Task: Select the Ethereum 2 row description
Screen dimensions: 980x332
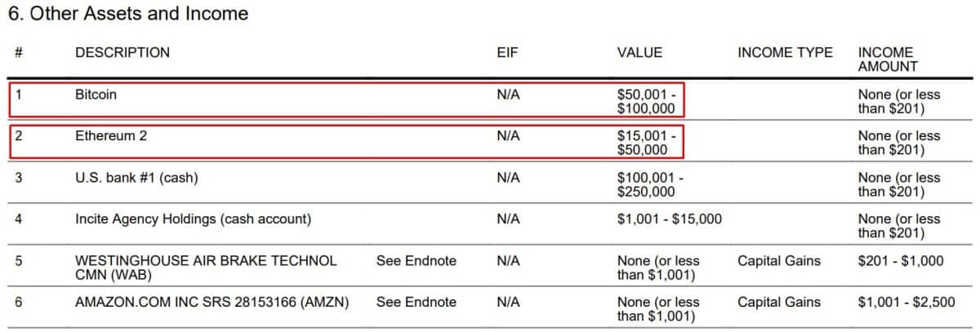Action: 111,136
